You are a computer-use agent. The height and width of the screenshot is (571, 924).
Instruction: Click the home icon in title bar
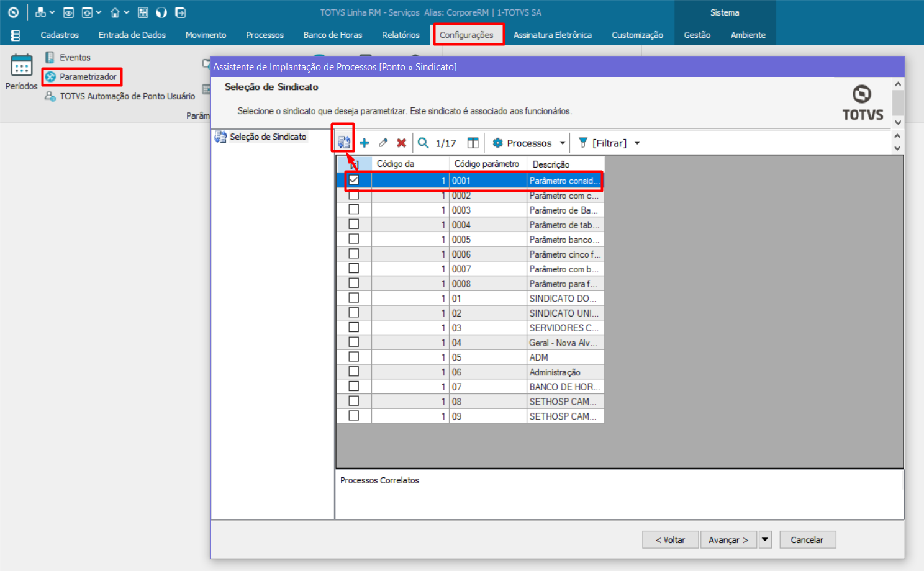pyautogui.click(x=115, y=12)
